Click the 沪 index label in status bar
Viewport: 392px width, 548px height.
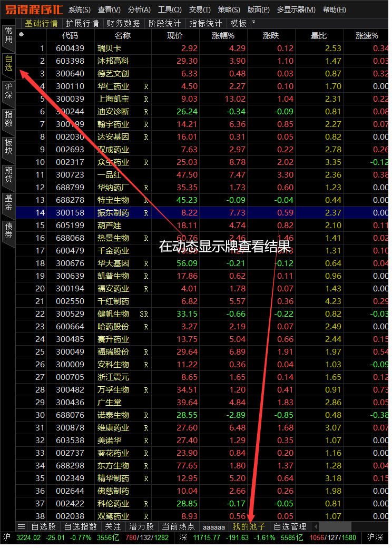tap(7, 537)
